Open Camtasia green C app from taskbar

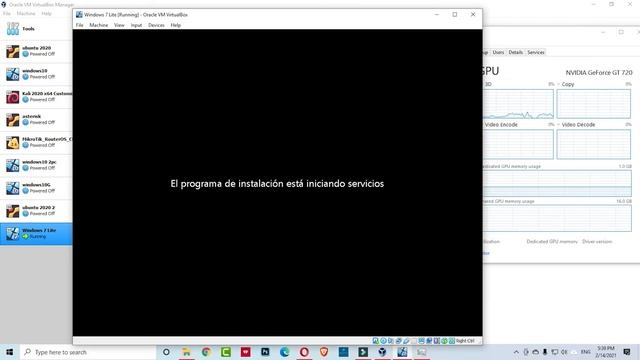click(226, 352)
